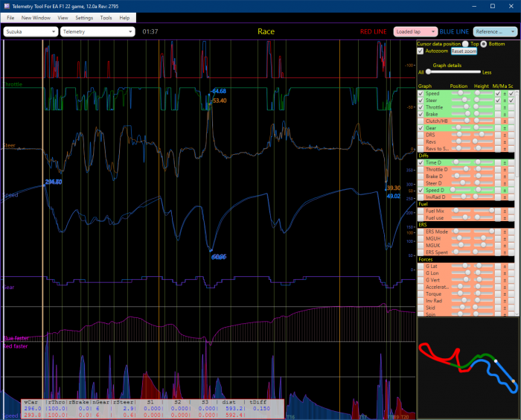Open the Settings menu
The height and width of the screenshot is (420, 521).
pyautogui.click(x=84, y=18)
